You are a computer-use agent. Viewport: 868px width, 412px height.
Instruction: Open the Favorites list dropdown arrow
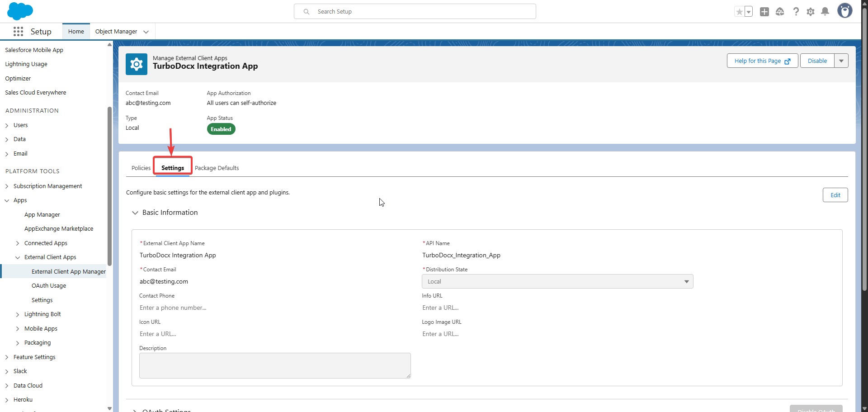(x=749, y=12)
